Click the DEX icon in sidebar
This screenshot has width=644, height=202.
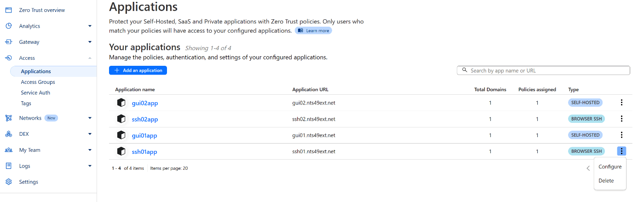pyautogui.click(x=8, y=134)
